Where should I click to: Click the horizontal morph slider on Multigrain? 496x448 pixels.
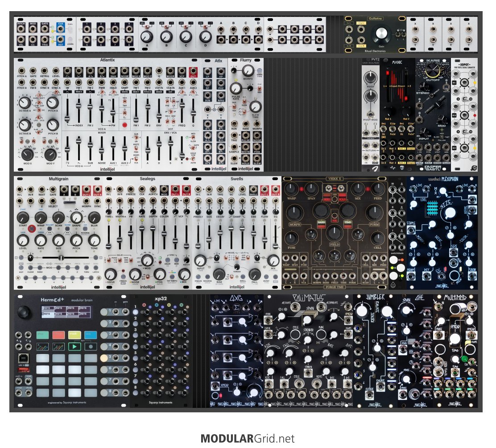(x=62, y=258)
